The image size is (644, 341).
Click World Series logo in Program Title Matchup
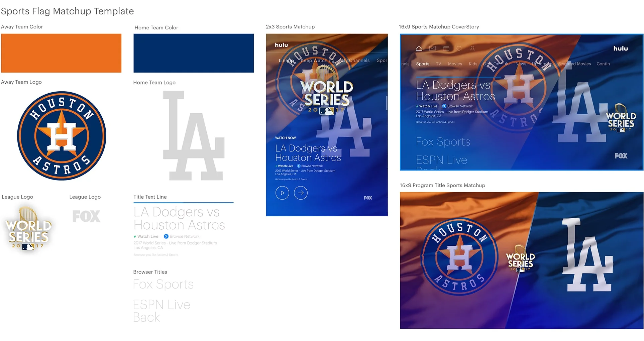point(520,259)
